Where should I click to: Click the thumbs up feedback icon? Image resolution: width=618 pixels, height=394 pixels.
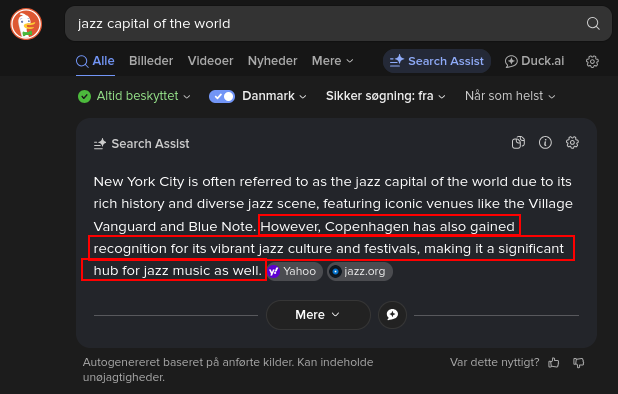pyautogui.click(x=554, y=362)
